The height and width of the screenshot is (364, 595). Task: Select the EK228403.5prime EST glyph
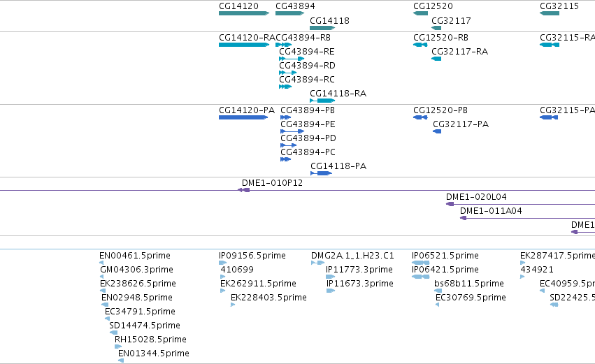233,305
